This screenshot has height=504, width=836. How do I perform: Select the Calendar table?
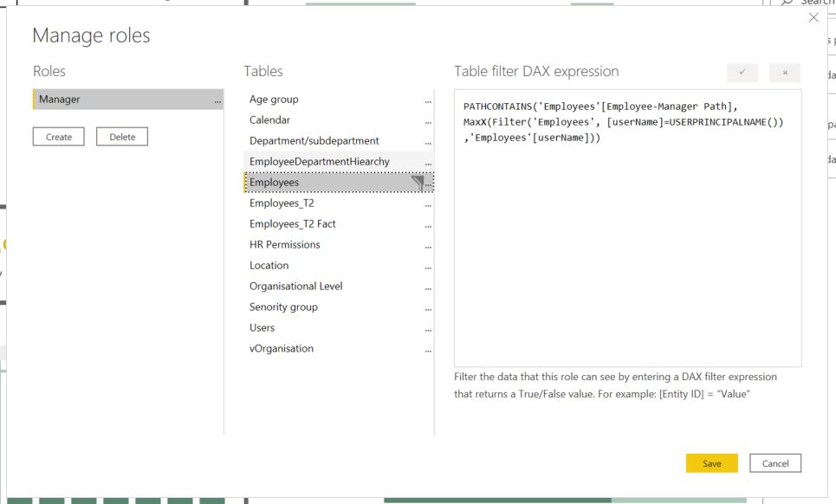(x=339, y=120)
